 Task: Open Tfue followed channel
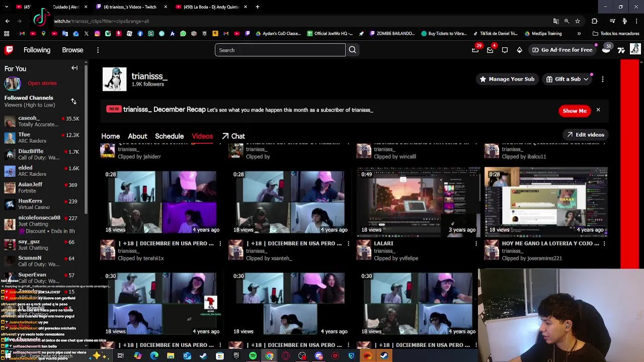pyautogui.click(x=42, y=138)
